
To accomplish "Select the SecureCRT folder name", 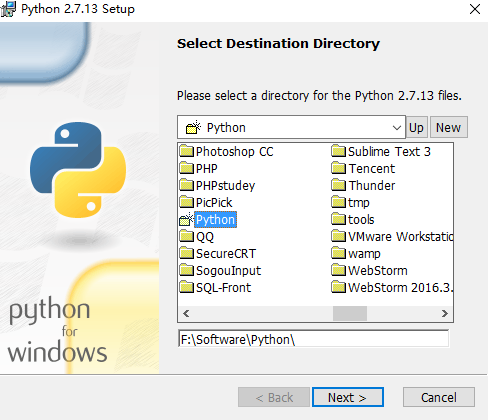I will (x=226, y=254).
